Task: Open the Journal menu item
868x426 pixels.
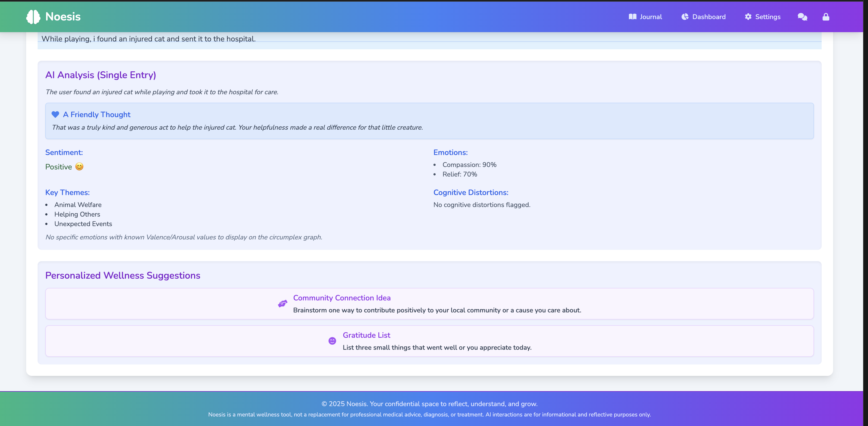Action: [x=650, y=17]
